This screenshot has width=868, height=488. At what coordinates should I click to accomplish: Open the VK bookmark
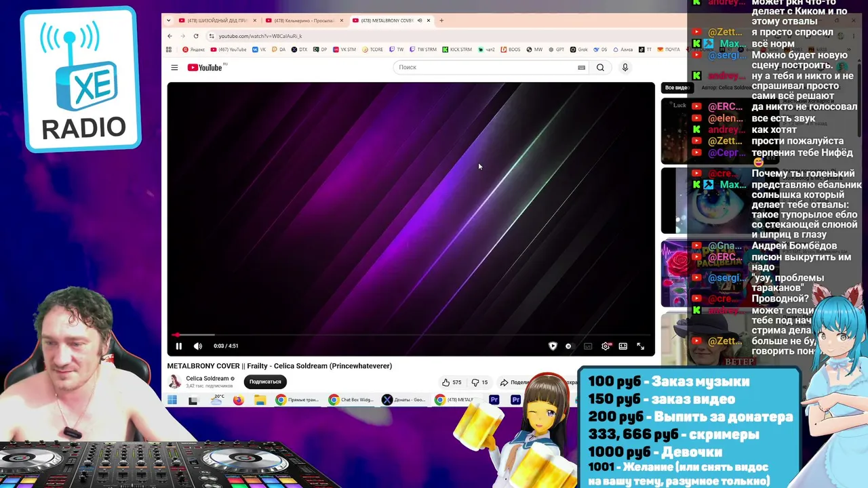coord(260,49)
